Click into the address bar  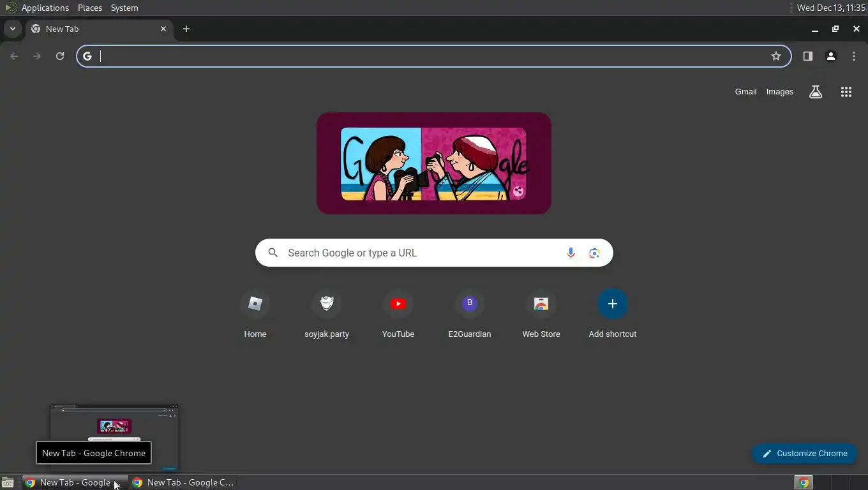click(434, 56)
